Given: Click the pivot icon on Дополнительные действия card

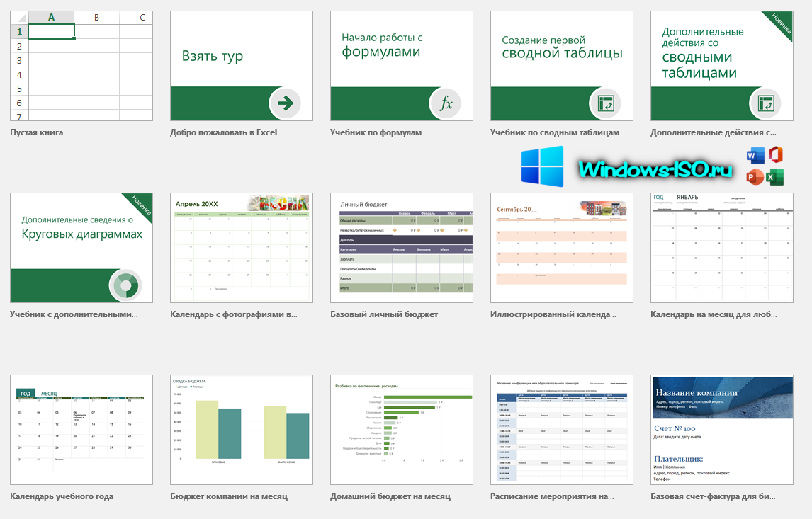Looking at the screenshot, I should coord(765,103).
